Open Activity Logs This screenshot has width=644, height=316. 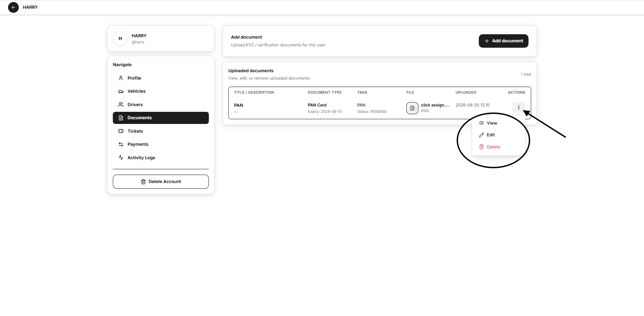[x=161, y=157]
